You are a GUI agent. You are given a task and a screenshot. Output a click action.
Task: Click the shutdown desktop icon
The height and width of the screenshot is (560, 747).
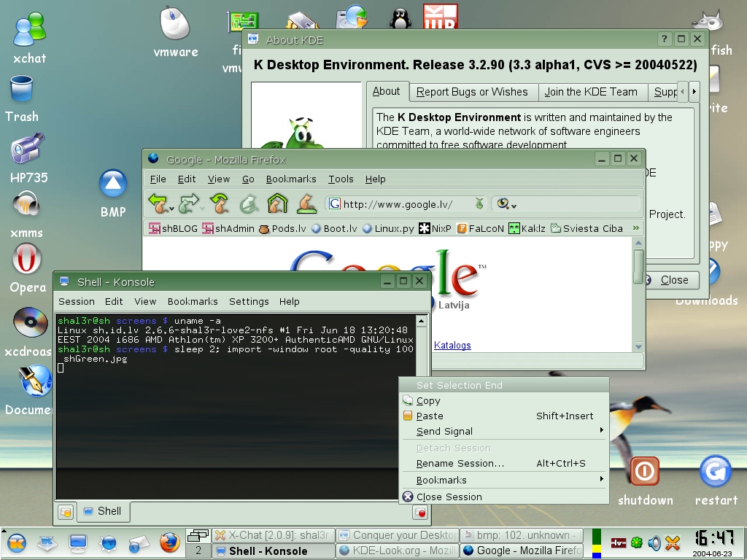point(645,472)
